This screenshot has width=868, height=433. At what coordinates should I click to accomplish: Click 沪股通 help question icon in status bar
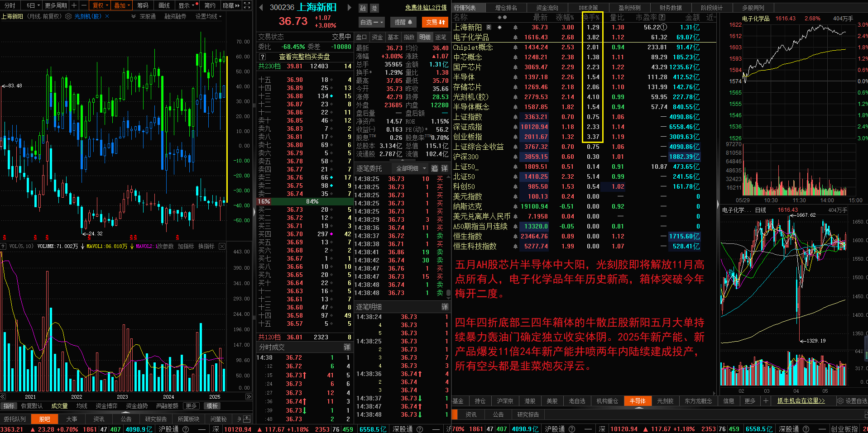tap(186, 429)
